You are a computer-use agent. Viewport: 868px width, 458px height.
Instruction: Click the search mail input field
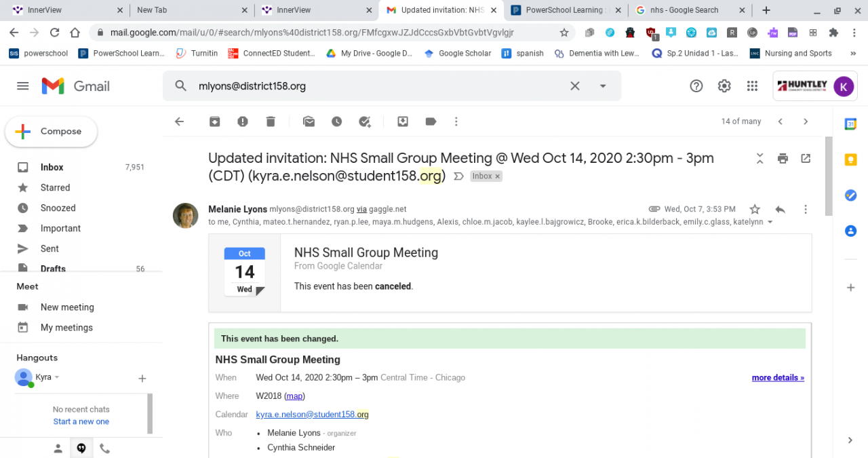(x=380, y=86)
